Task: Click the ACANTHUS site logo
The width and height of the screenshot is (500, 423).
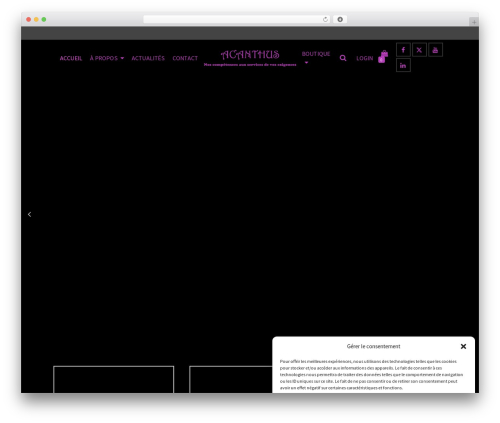Action: pos(250,55)
